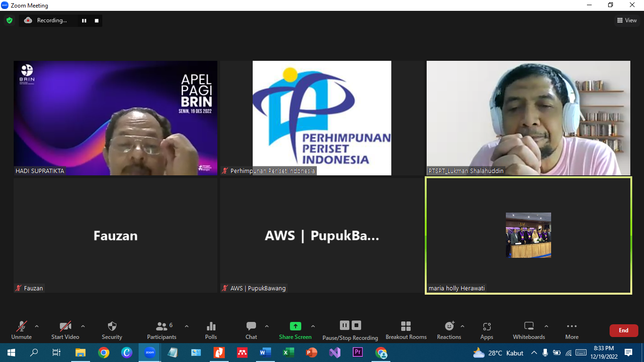Stop recording via top-left indicator
The height and width of the screenshot is (362, 644).
pyautogui.click(x=97, y=20)
